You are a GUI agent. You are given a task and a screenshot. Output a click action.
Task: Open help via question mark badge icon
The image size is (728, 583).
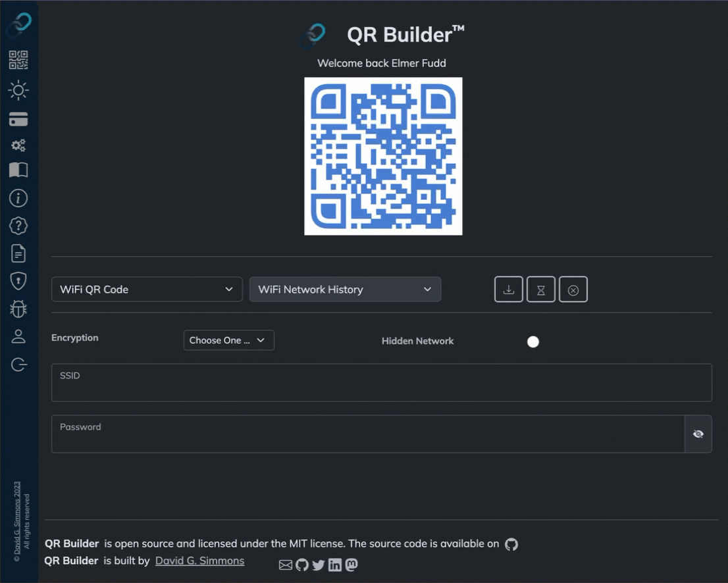18,226
